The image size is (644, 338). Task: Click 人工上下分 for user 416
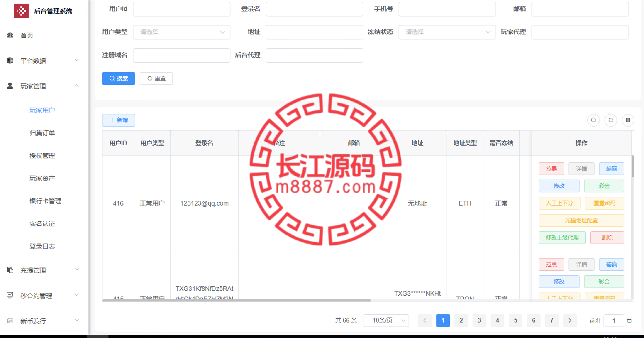pos(559,203)
